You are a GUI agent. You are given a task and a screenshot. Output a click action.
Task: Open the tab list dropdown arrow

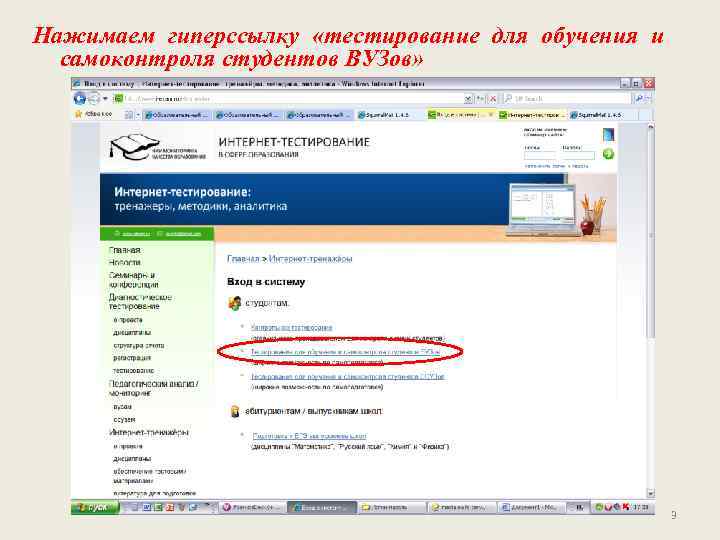[138, 115]
